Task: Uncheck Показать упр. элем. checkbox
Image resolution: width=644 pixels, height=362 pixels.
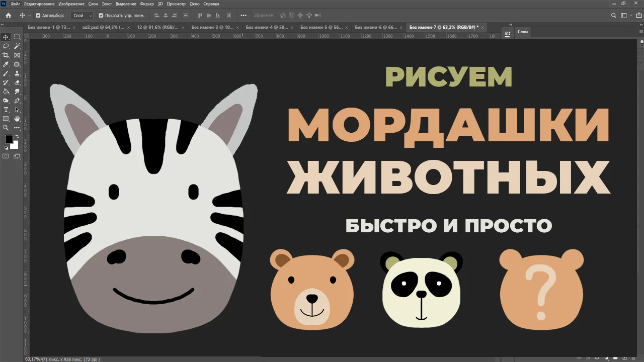Action: pyautogui.click(x=101, y=16)
